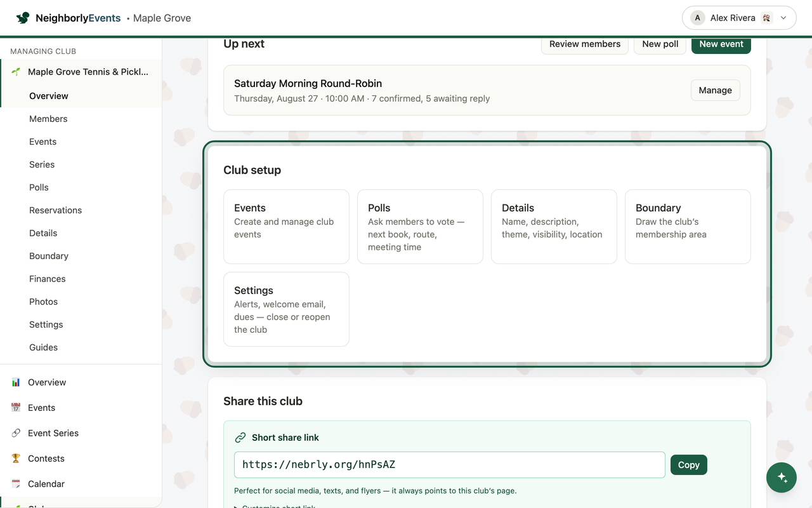Screen dimensions: 812x508
Task: Open the Calendar sidebar item
Action: point(81,484)
